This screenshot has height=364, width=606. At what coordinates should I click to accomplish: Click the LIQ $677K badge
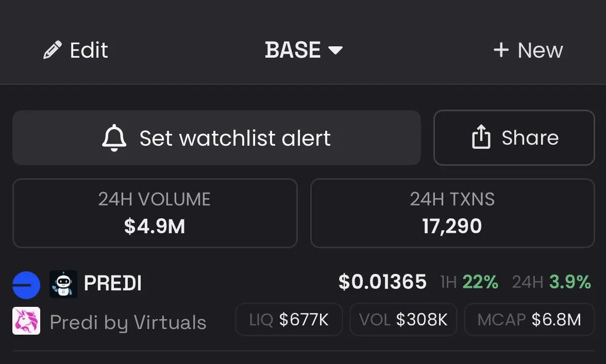[x=289, y=320]
